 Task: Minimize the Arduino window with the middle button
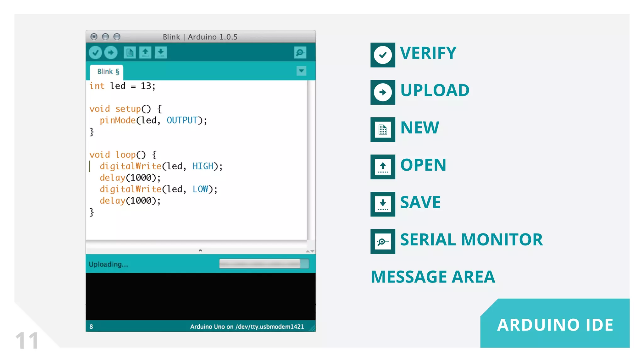coord(105,37)
